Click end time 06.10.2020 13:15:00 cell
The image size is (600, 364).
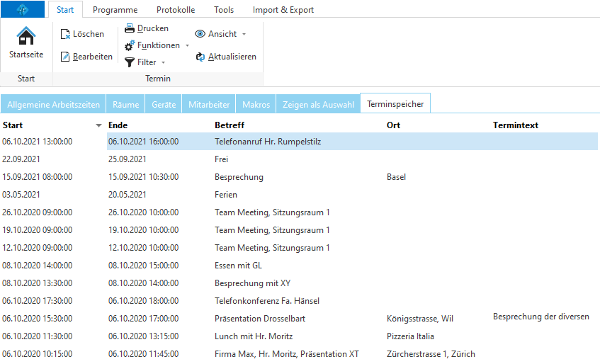(143, 336)
